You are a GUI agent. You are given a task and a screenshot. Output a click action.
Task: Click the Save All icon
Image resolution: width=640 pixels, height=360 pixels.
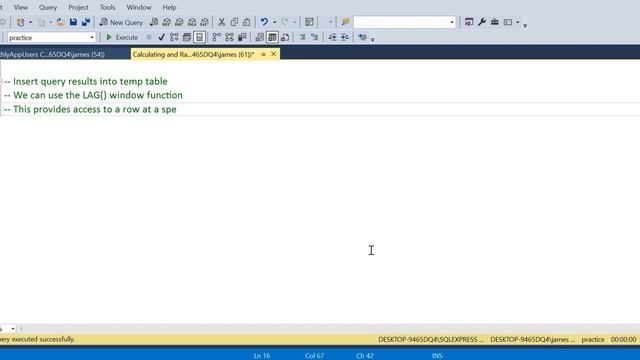point(86,22)
